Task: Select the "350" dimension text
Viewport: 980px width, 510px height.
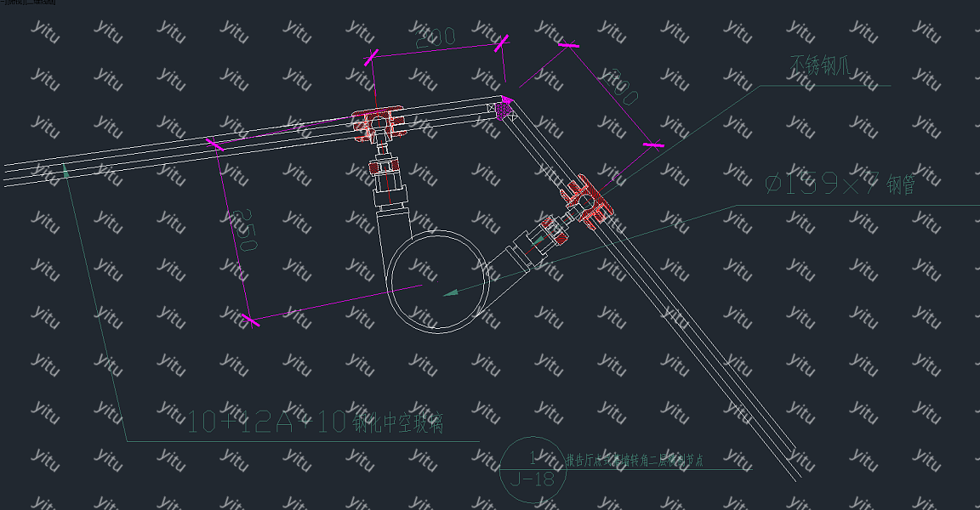Action: pos(244,230)
